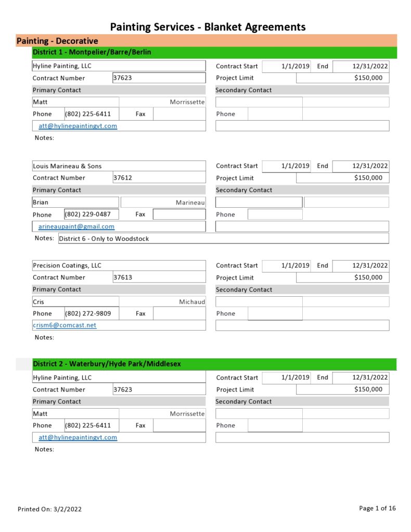Select the Precision Coatings, LLC company field

(x=119, y=265)
